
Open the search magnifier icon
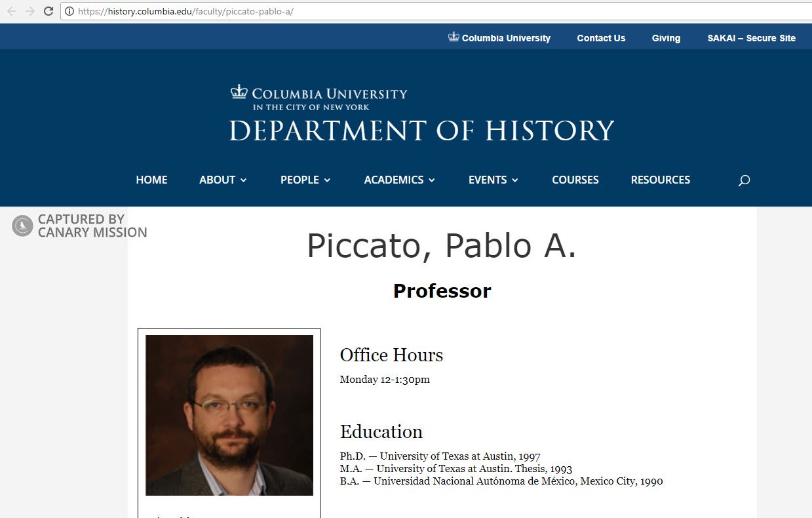tap(744, 180)
